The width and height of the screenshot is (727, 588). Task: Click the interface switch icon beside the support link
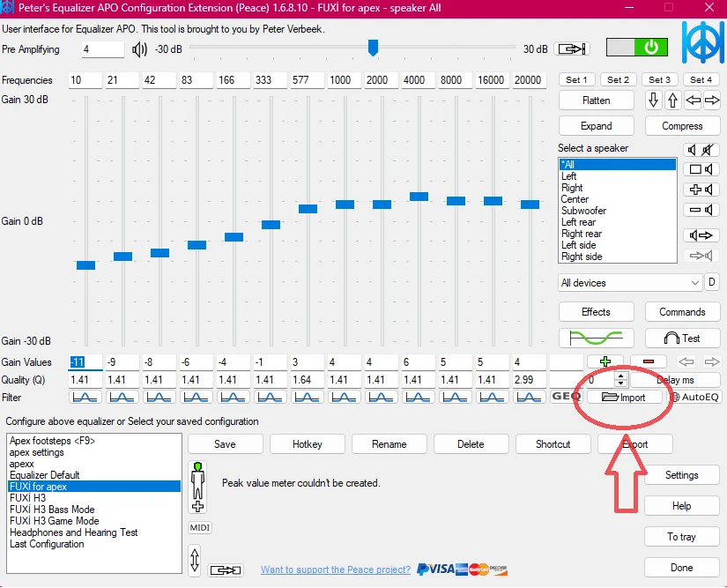click(x=226, y=569)
